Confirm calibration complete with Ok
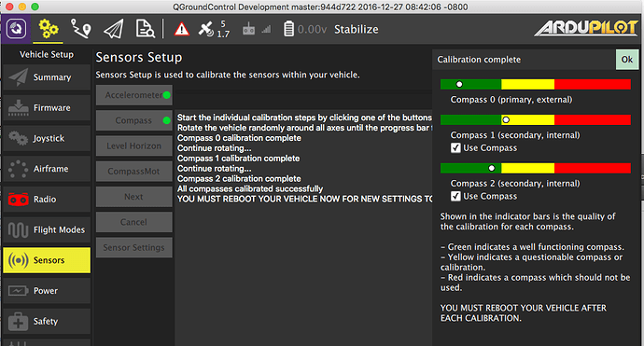 [x=627, y=60]
